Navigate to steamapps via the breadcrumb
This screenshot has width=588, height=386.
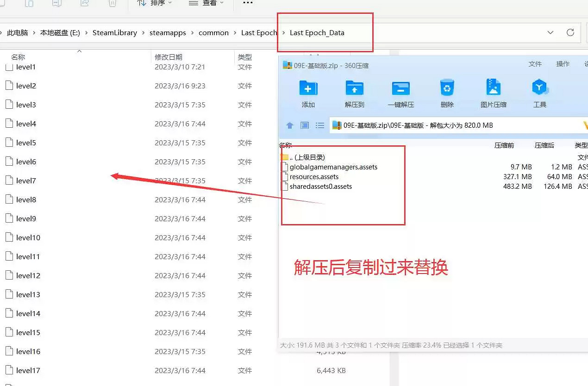(168, 32)
